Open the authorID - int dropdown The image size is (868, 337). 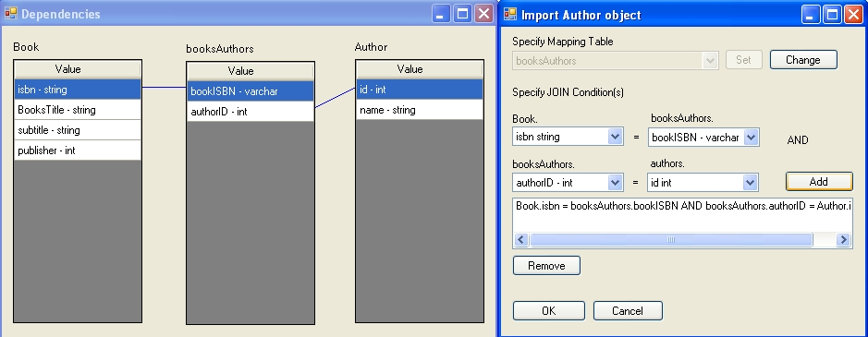click(x=615, y=182)
